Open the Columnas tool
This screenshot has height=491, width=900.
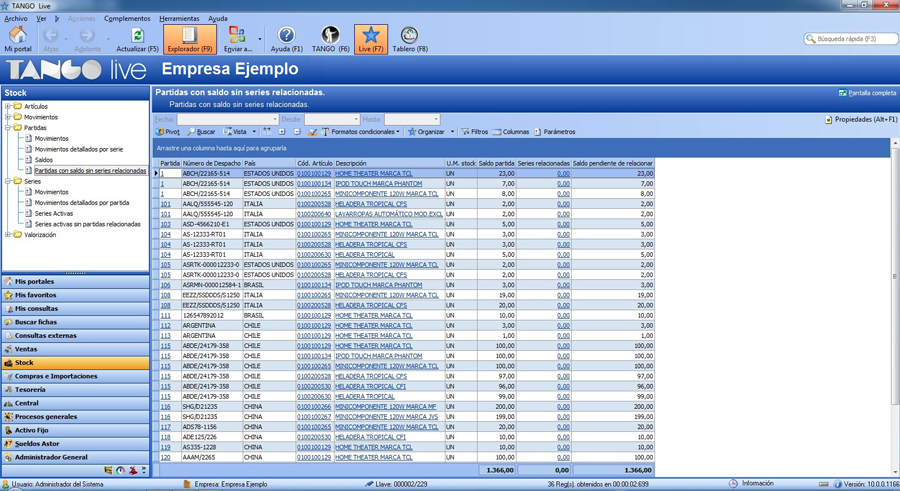pos(511,132)
